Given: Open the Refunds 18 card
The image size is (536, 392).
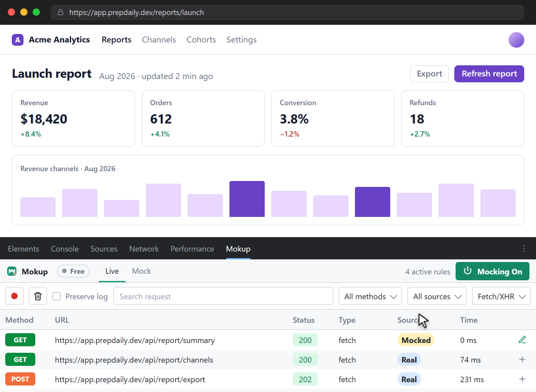Looking at the screenshot, I should [x=463, y=119].
